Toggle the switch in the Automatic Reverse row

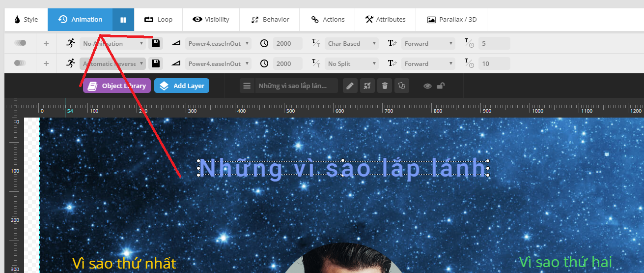coord(20,63)
